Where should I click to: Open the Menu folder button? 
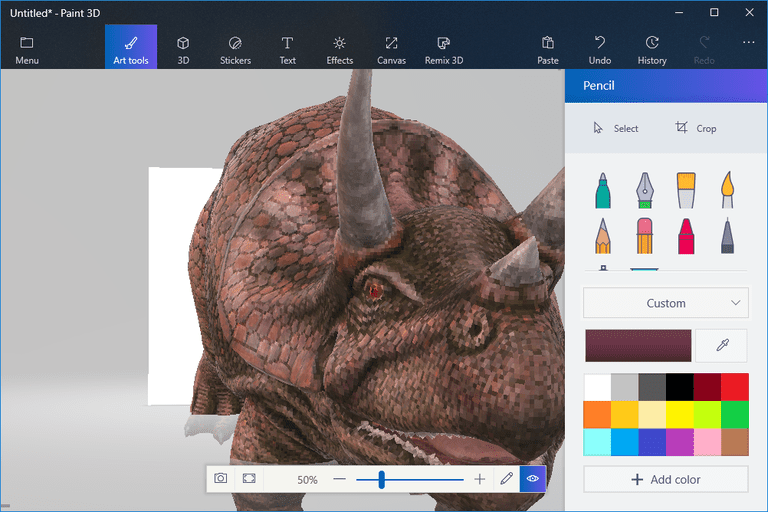(x=27, y=50)
